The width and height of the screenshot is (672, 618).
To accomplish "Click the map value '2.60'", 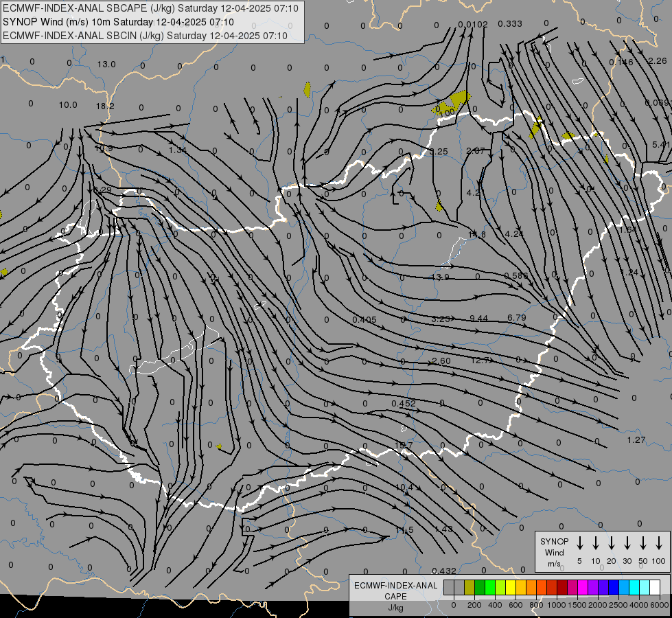I will click(x=441, y=361).
